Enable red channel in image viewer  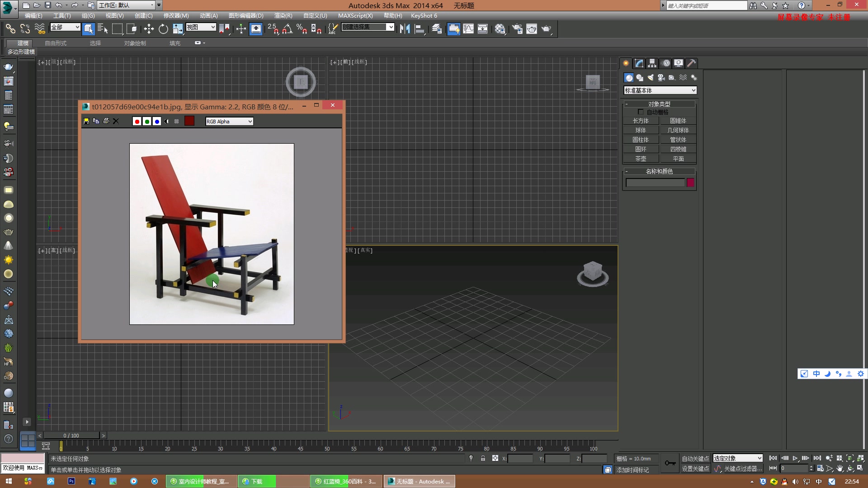click(137, 122)
